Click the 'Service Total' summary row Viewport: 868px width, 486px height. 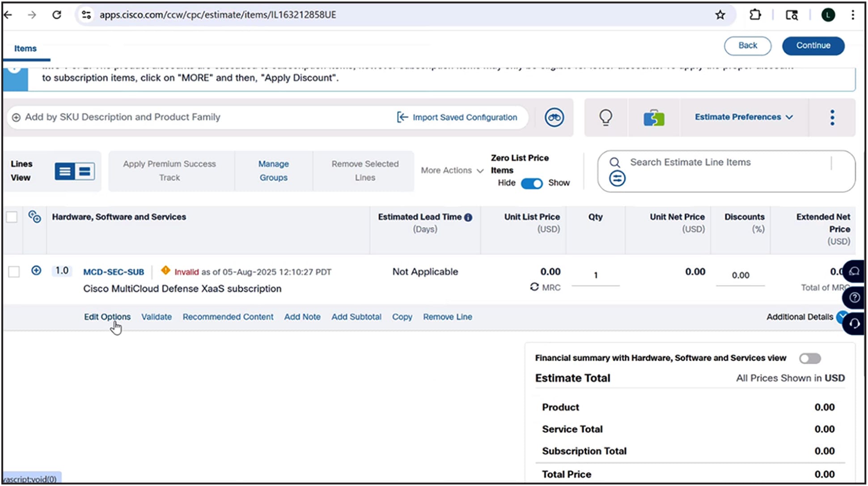pos(689,429)
